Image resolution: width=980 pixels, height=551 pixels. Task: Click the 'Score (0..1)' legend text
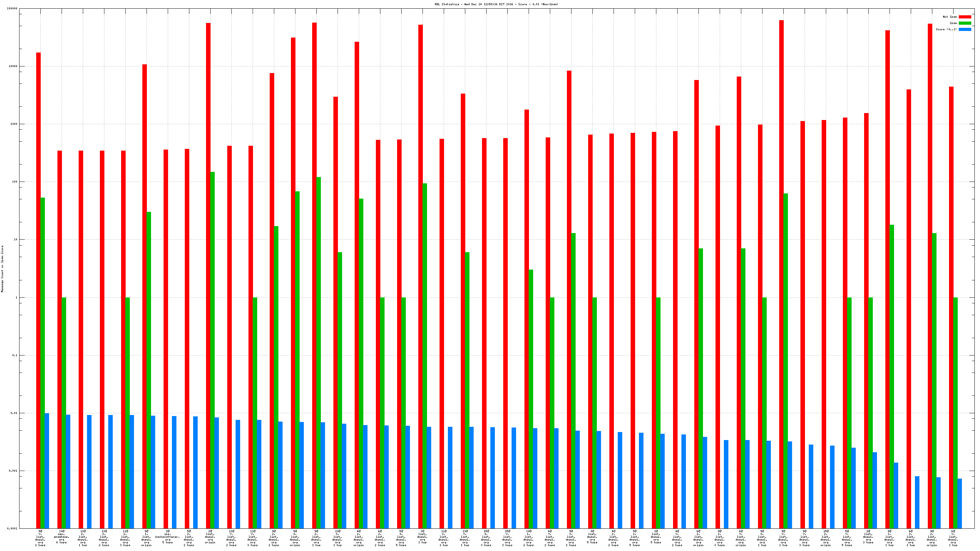946,29
